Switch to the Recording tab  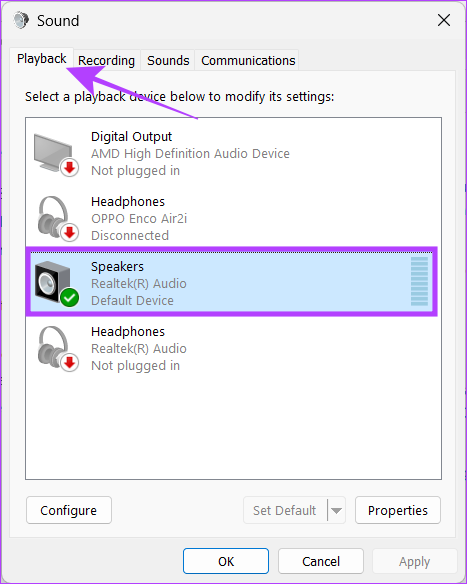tap(106, 60)
